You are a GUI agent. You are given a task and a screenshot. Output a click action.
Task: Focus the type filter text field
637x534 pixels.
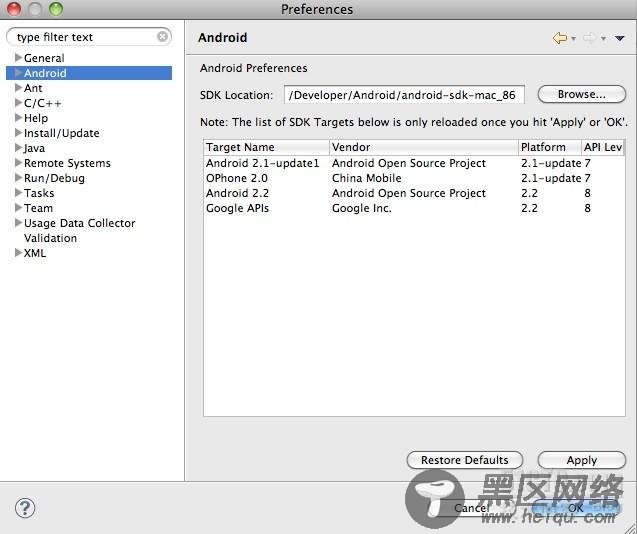[89, 37]
